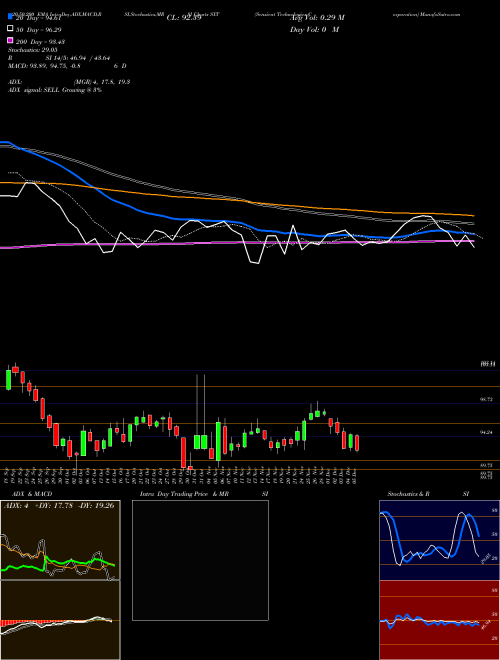This screenshot has width=500, height=660.
Task: Open the red RSI mini chart
Action: point(439,620)
